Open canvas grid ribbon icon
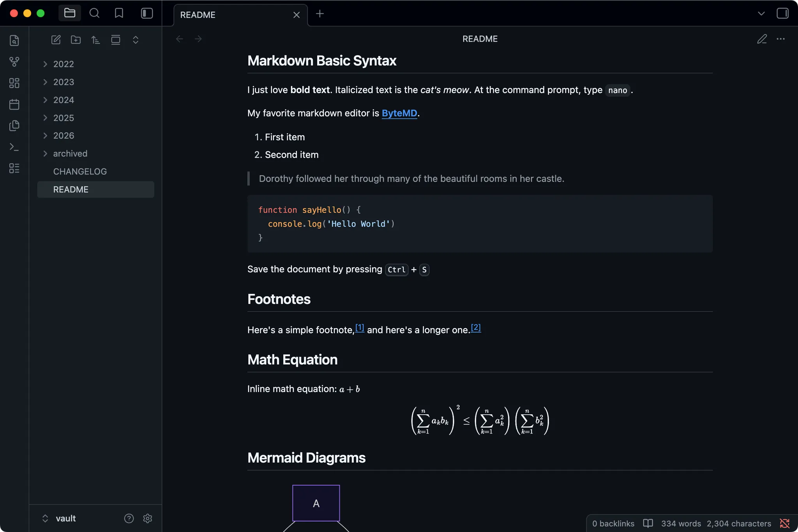Screen dimensions: 798x532 [14, 83]
